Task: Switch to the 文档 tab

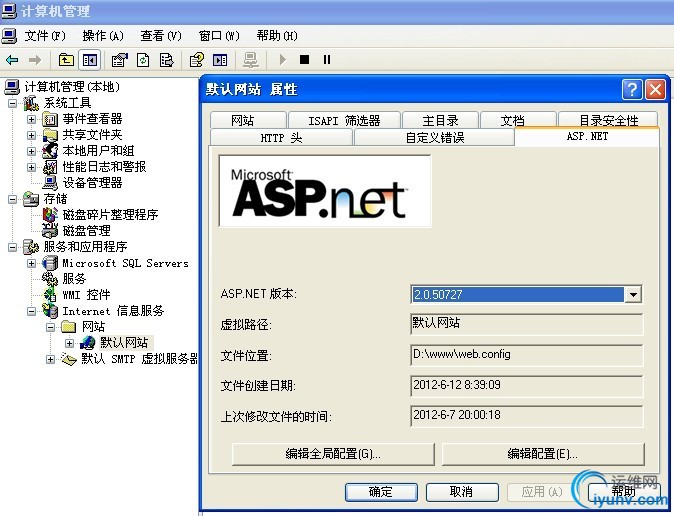Action: [x=518, y=120]
